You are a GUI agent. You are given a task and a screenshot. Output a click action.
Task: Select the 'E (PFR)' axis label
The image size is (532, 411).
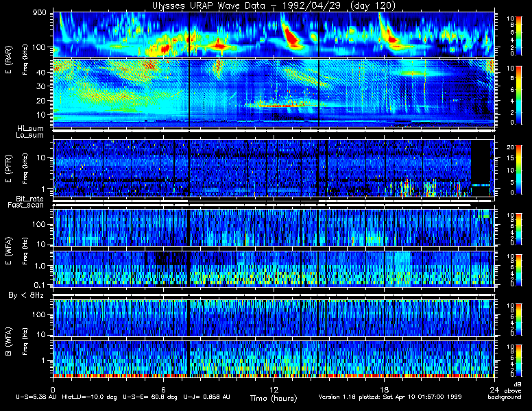click(8, 169)
